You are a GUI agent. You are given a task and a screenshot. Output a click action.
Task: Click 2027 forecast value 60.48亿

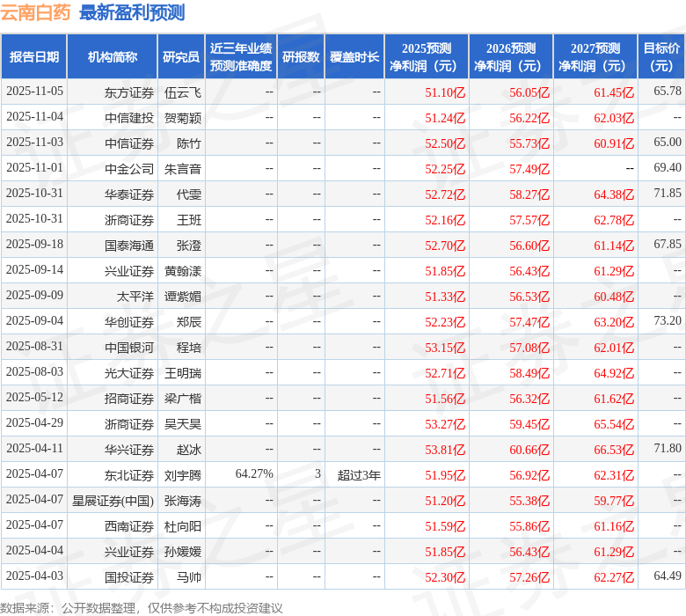614,297
